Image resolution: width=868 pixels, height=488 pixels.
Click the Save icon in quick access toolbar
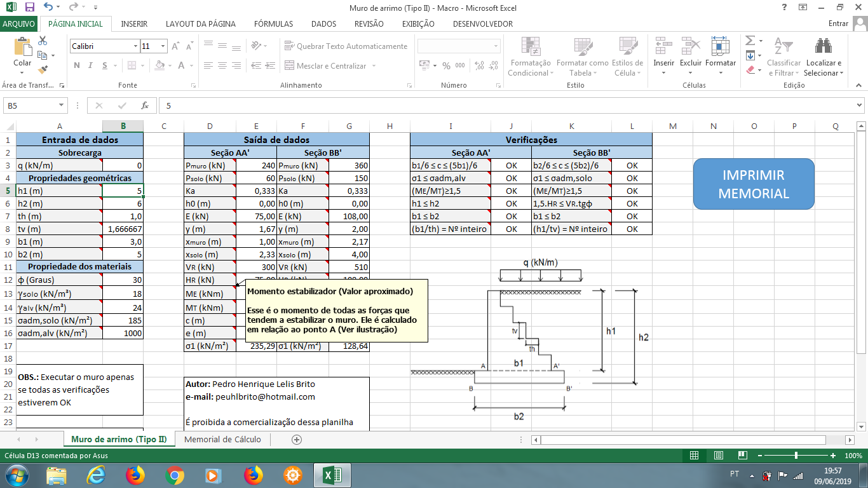[30, 8]
